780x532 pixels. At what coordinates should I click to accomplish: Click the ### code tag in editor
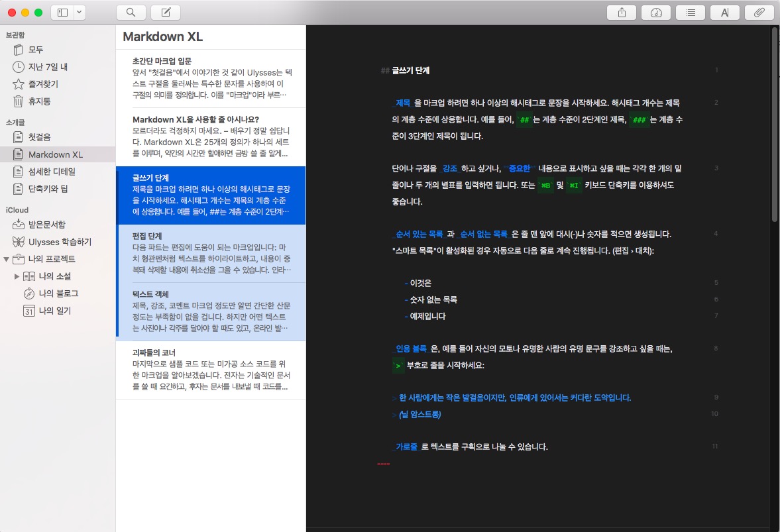[x=640, y=120]
